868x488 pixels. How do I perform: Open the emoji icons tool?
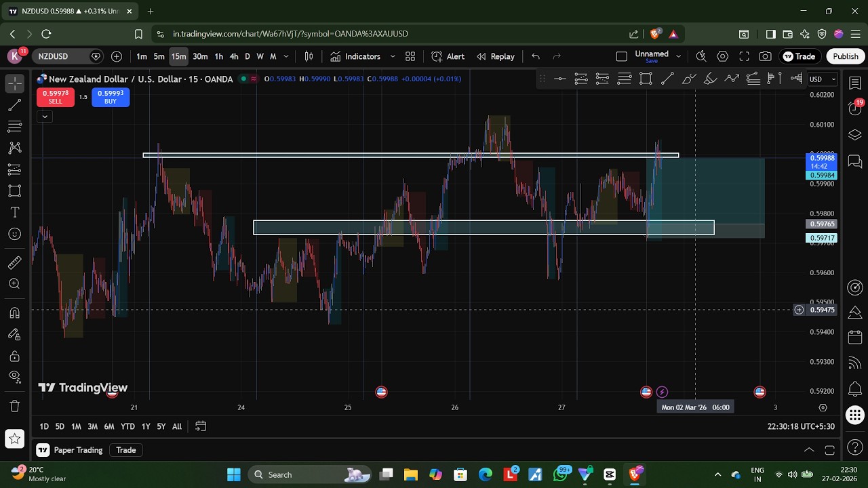coord(14,234)
